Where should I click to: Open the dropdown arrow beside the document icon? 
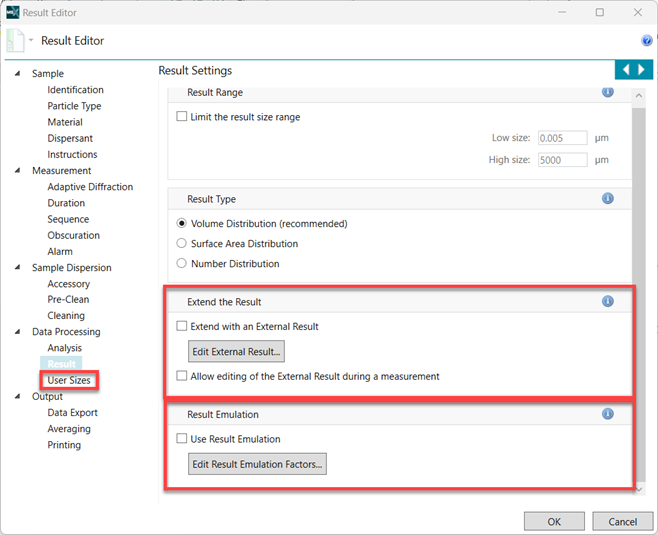pos(31,40)
